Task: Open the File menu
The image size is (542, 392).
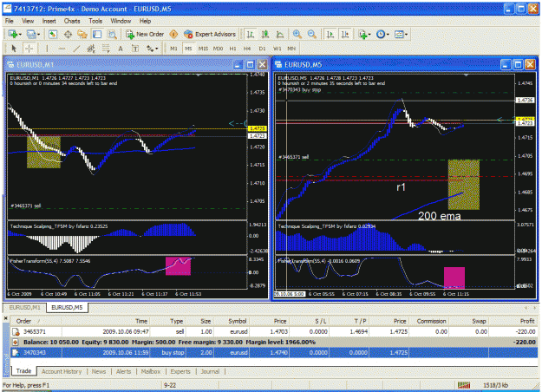Action: coord(9,21)
